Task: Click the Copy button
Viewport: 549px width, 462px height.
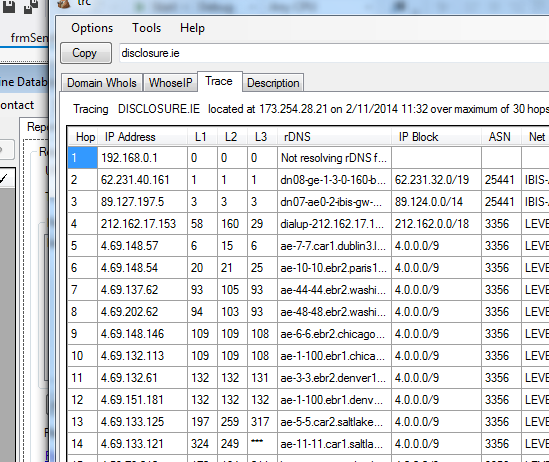Action: (86, 53)
